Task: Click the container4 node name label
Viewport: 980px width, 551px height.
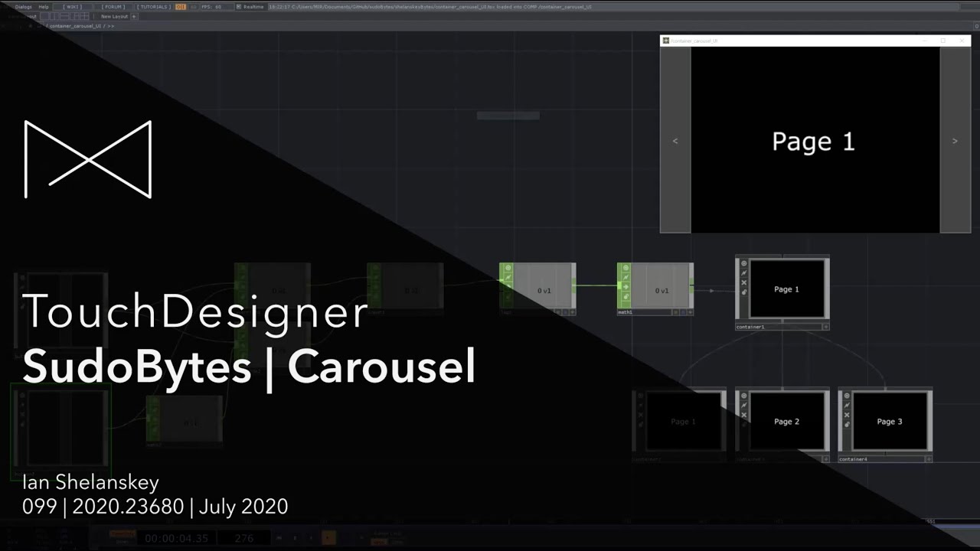Action: pyautogui.click(x=854, y=459)
